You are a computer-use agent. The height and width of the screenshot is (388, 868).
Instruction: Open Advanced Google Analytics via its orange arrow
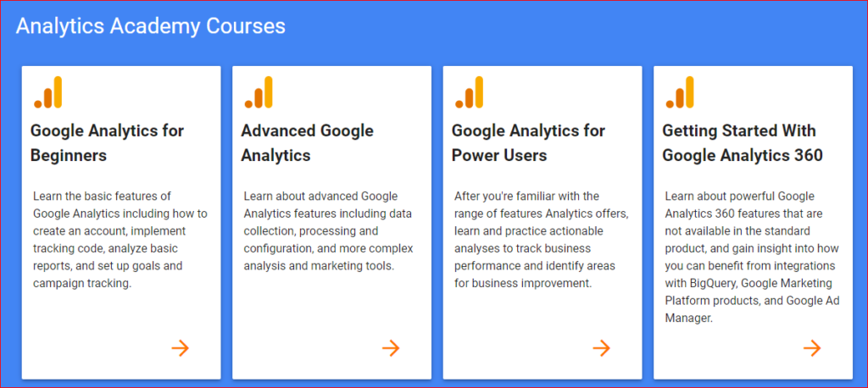click(391, 348)
